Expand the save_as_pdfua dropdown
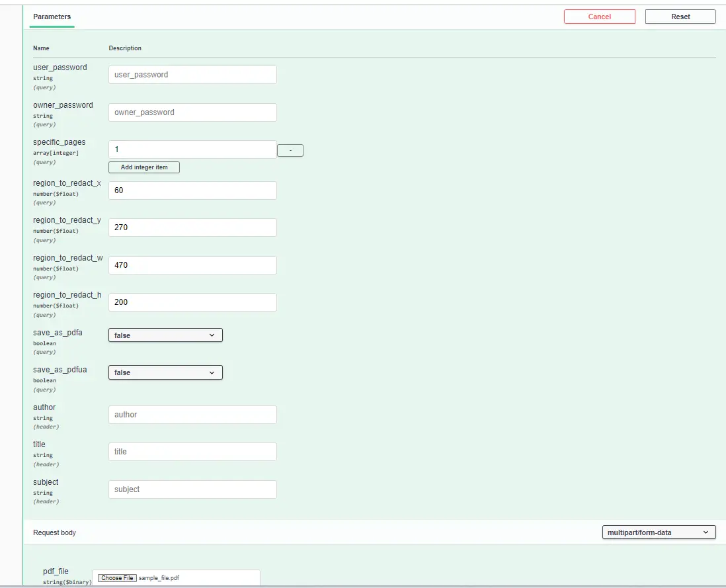Screen dimensions: 726x588 (x=165, y=372)
